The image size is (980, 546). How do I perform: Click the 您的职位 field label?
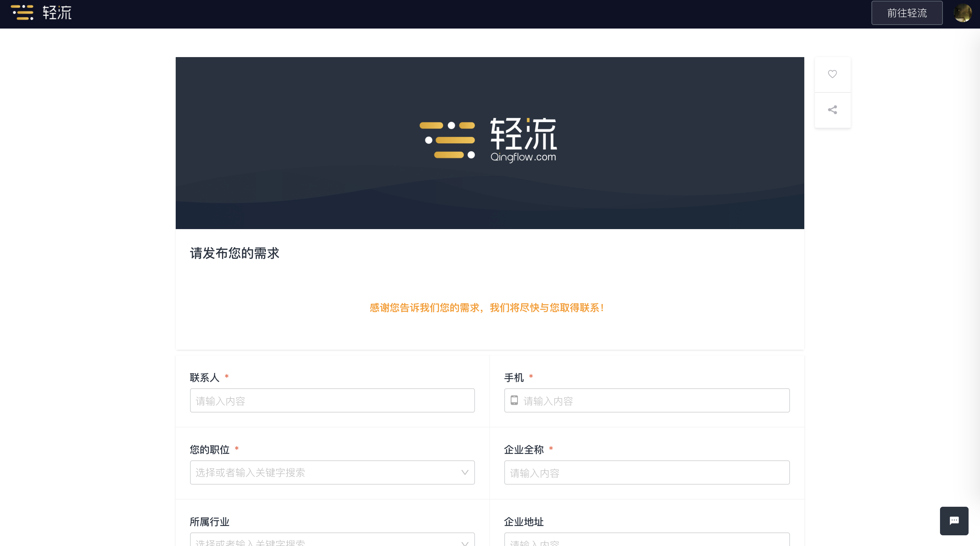[x=210, y=449]
